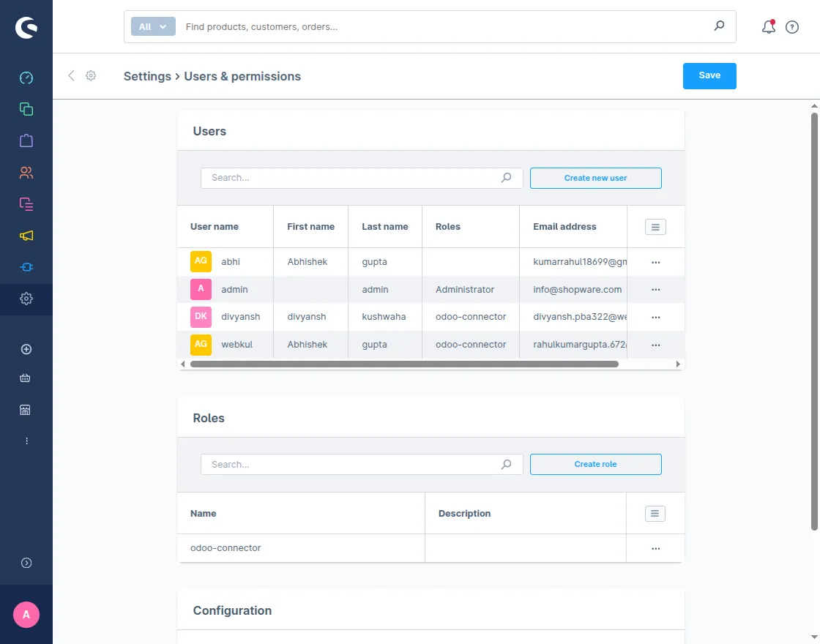
Task: Open the Marketing megaphone icon
Action: [26, 236]
